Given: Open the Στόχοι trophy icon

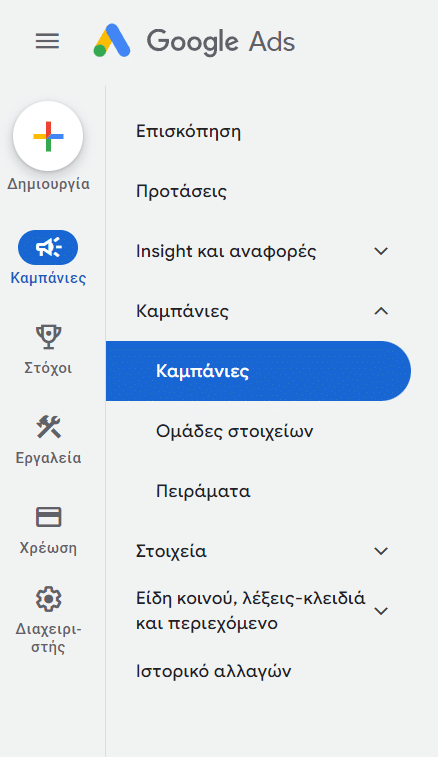Looking at the screenshot, I should click(x=48, y=336).
